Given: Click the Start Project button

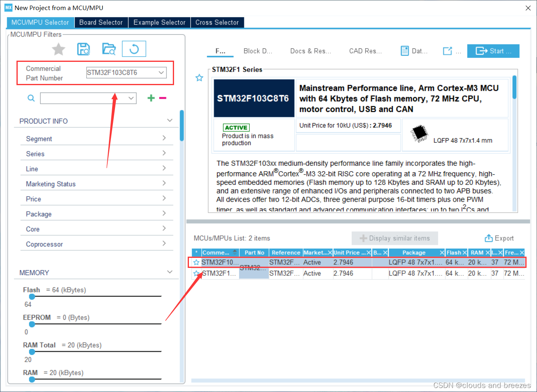Looking at the screenshot, I should coord(493,51).
